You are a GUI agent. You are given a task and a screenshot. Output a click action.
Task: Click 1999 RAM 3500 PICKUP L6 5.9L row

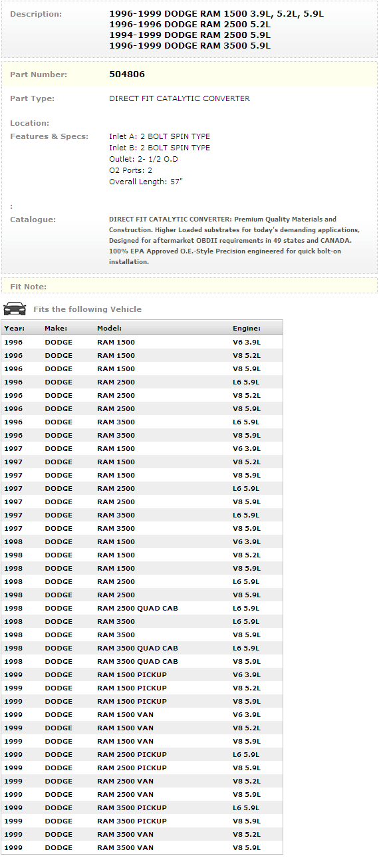coord(142,807)
